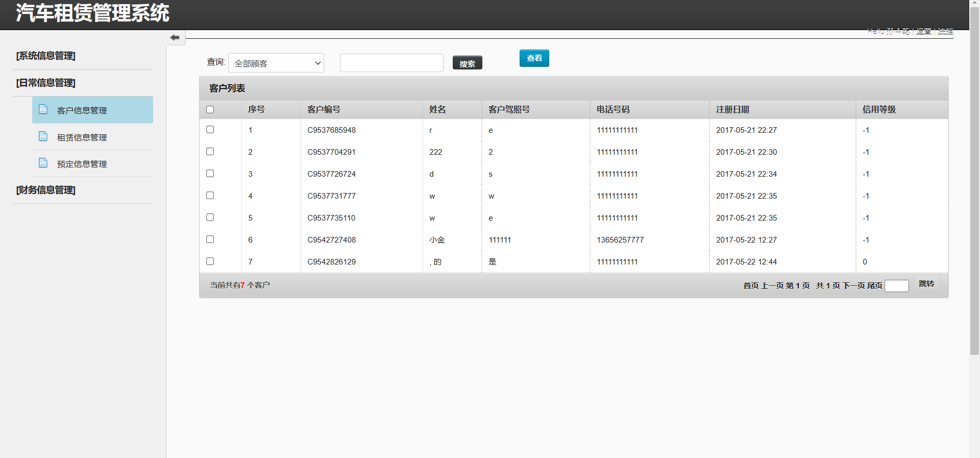Click customer number C9537735110
Viewport: 980px width, 458px height.
point(331,218)
